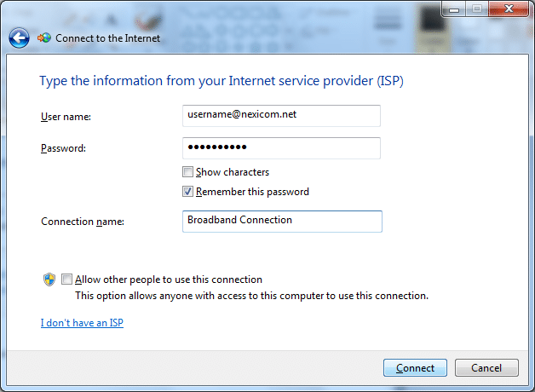This screenshot has height=392, width=535.
Task: Uncheck Remember this password
Action: (187, 192)
